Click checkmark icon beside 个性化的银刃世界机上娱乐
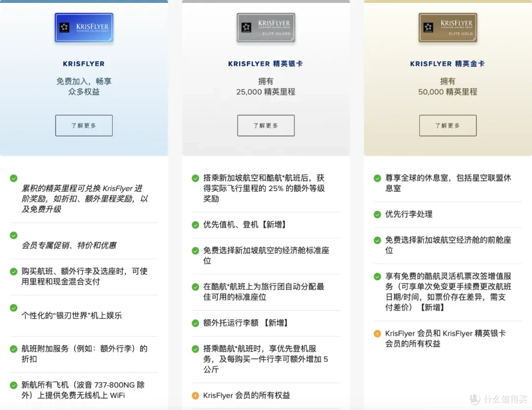The height and width of the screenshot is (410, 532). (x=14, y=308)
